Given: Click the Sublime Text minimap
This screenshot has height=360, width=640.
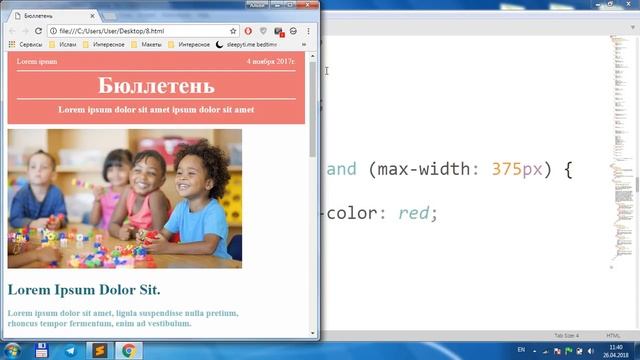Looking at the screenshot, I should 621,151.
